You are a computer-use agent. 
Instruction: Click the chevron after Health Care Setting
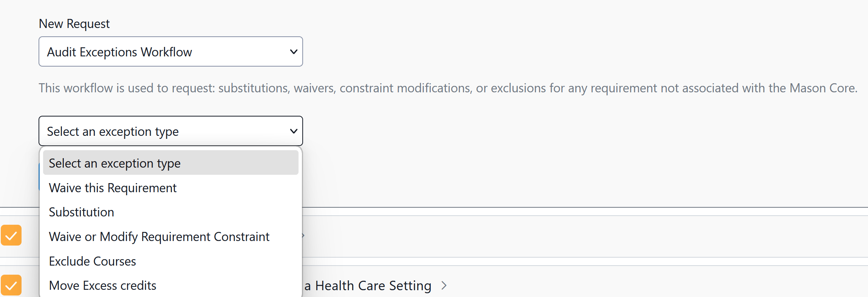[444, 286]
